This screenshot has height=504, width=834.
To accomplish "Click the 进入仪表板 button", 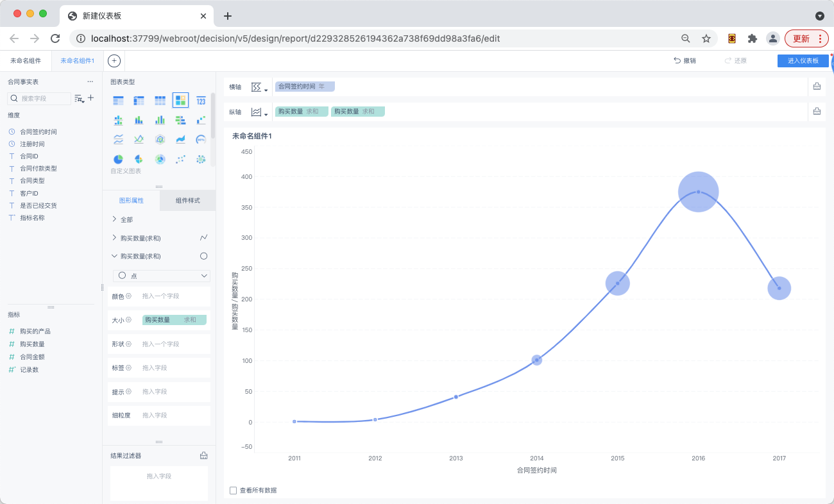I will [x=803, y=61].
